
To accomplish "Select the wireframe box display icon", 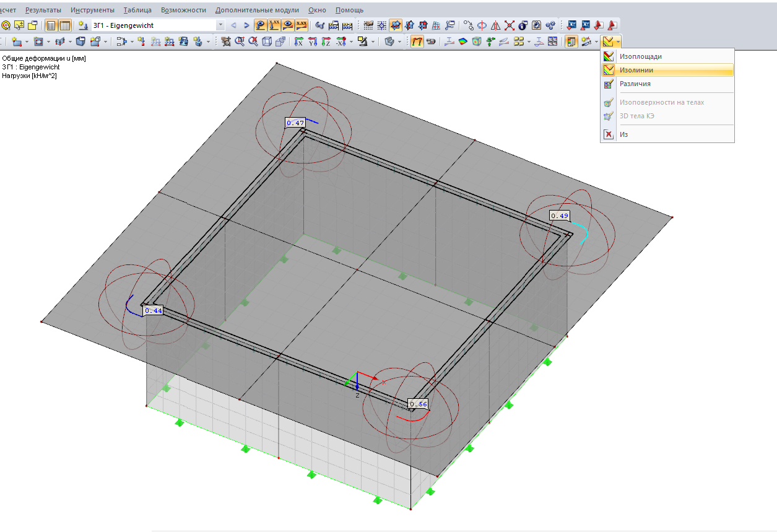I will point(267,41).
